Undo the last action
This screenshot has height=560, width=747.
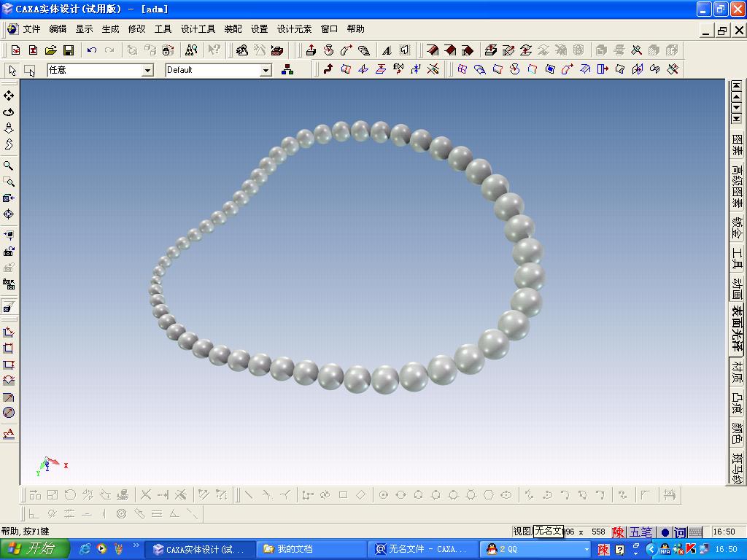pos(92,50)
